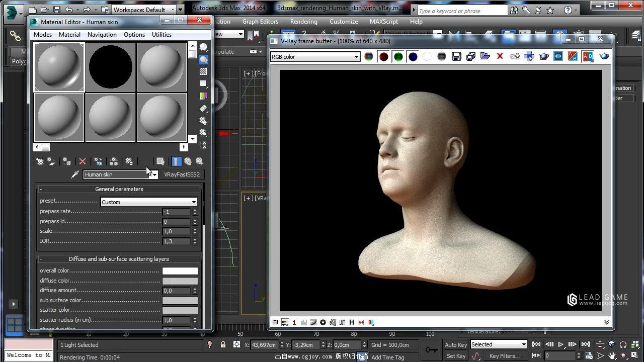Image resolution: width=644 pixels, height=362 pixels.
Task: Clear image with red X in frame buffer
Action: point(500,57)
